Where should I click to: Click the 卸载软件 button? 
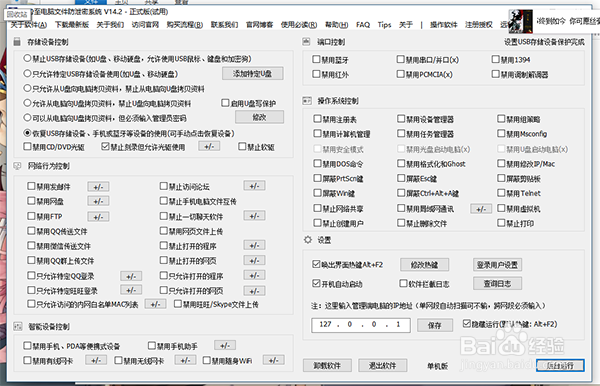pyautogui.click(x=327, y=365)
